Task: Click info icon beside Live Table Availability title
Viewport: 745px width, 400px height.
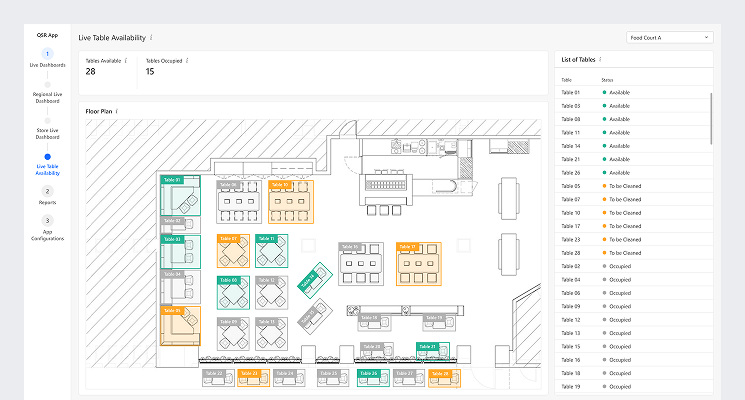Action: (x=151, y=37)
